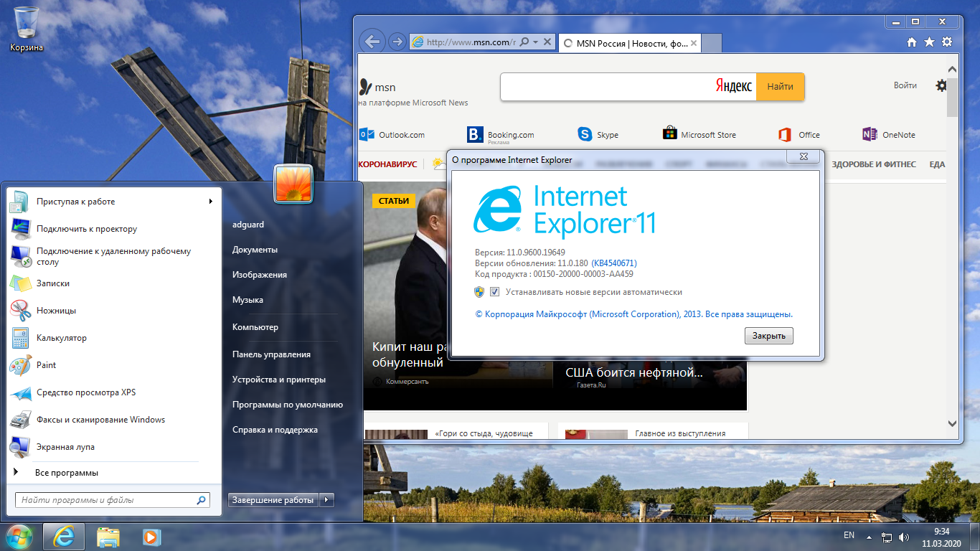The width and height of the screenshot is (980, 551).
Task: Open the Office shortcut icon
Action: [x=785, y=134]
